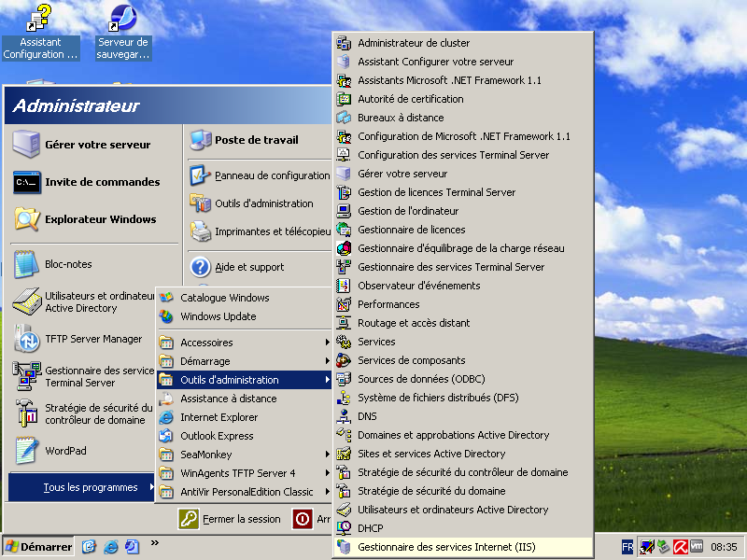Click the DNS icon in administration tools
This screenshot has width=747, height=560.
click(344, 416)
